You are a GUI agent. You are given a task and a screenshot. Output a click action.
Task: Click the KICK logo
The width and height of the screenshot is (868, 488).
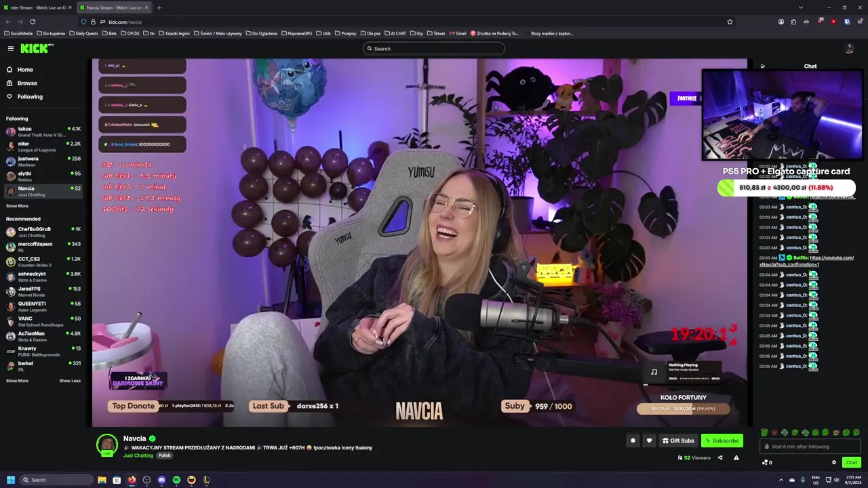[36, 48]
